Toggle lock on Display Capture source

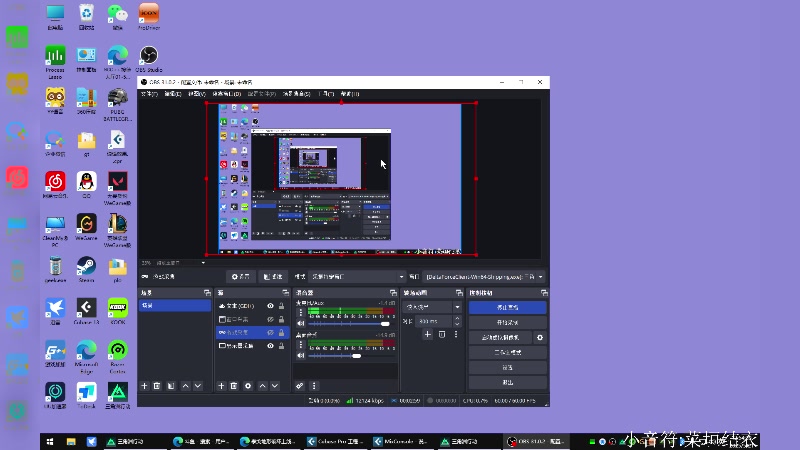(281, 346)
